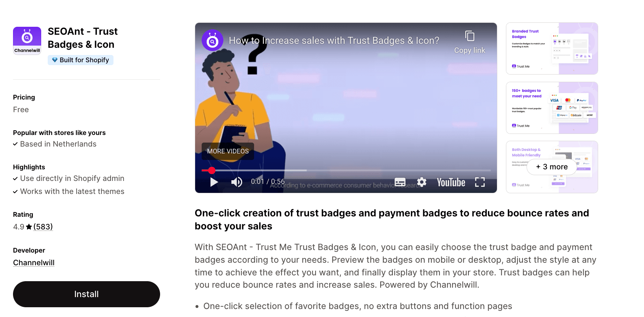Screen dimensions: 644x317
Task: View the 150+ badges screenshot
Action: (x=551, y=107)
